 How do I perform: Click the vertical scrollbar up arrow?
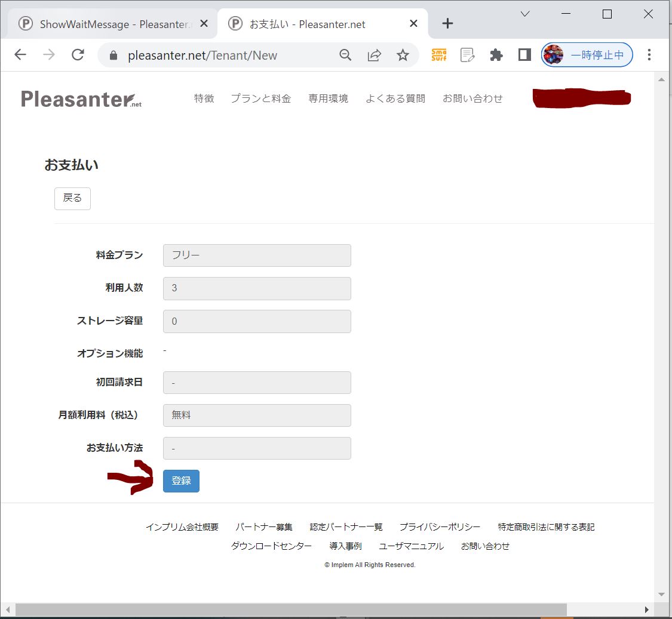click(661, 79)
